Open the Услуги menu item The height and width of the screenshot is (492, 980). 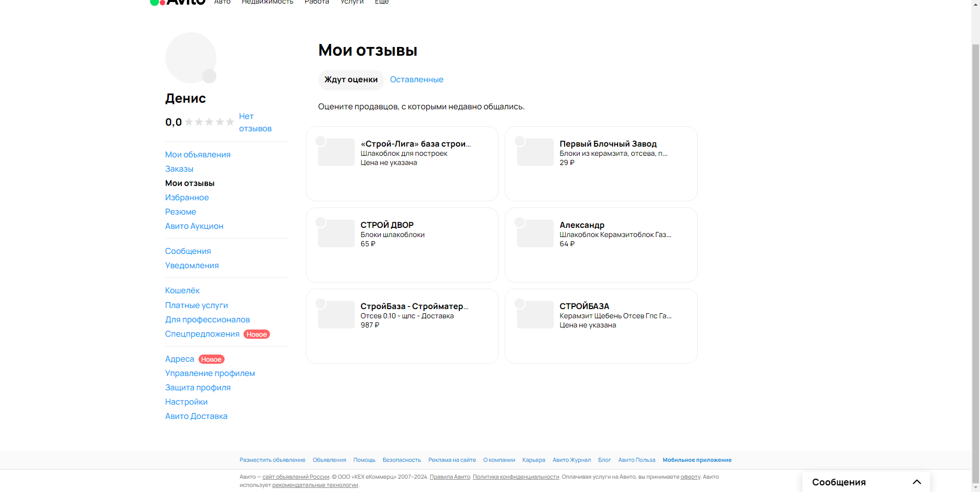pos(352,2)
